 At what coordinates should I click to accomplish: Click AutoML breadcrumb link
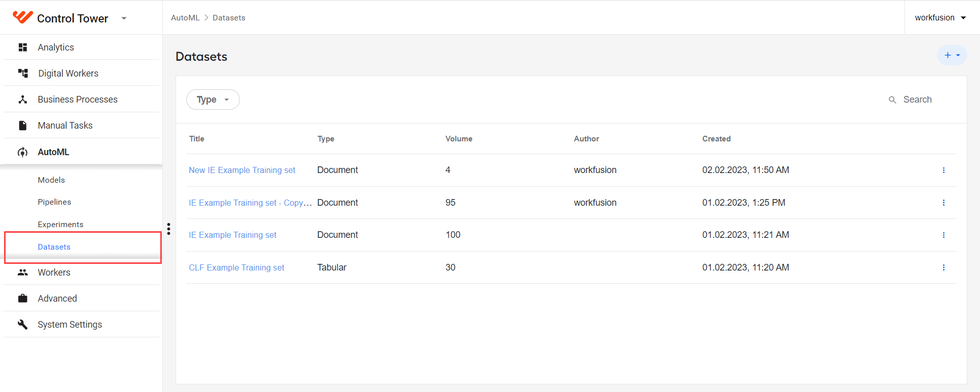(185, 18)
